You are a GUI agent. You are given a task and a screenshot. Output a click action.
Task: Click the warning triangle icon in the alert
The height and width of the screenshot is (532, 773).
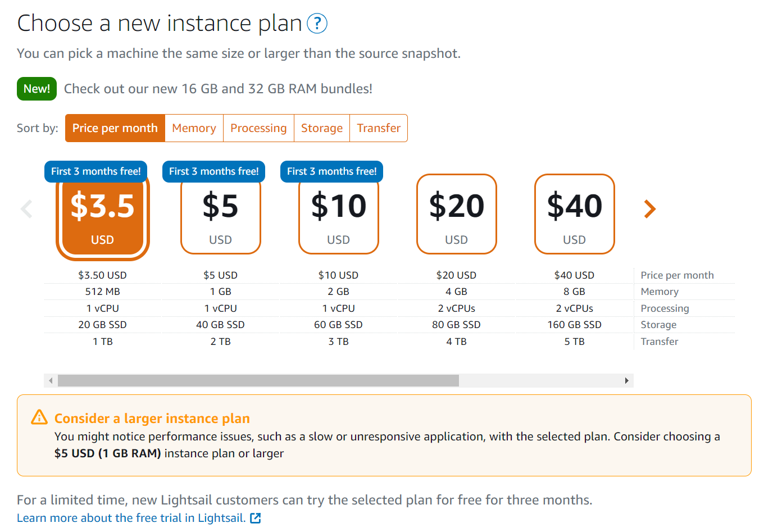tap(39, 417)
